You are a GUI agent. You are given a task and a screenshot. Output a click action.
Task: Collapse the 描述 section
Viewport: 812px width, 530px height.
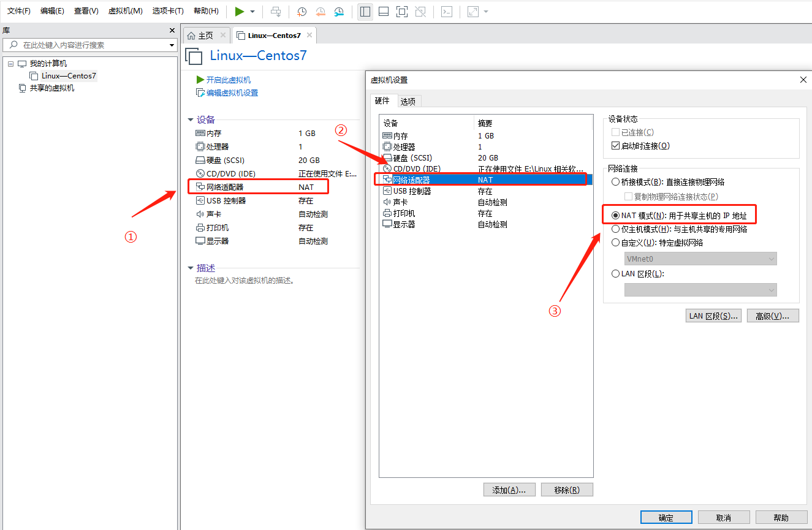point(191,268)
